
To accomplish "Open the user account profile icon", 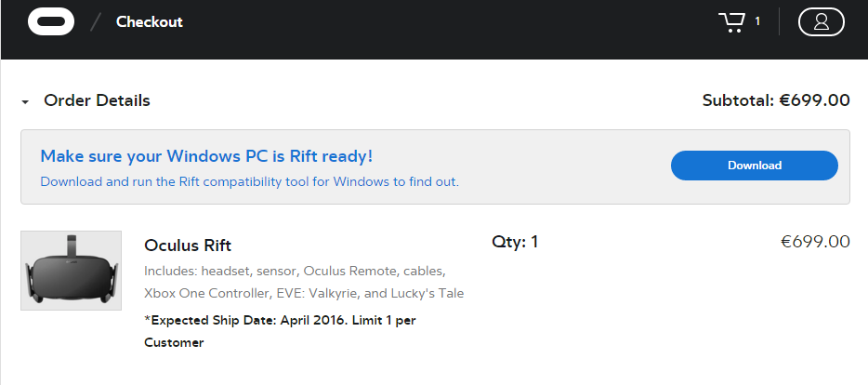I will tap(821, 21).
